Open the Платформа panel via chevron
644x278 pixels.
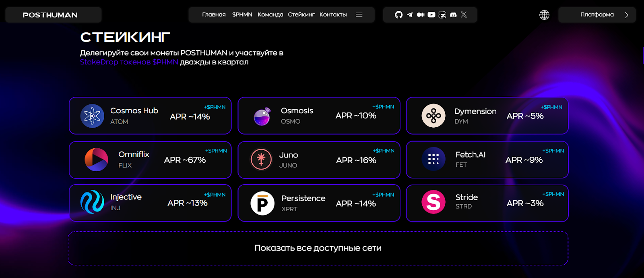627,15
